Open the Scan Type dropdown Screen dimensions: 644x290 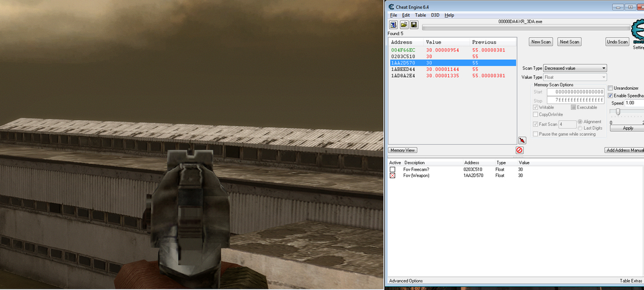pos(575,68)
